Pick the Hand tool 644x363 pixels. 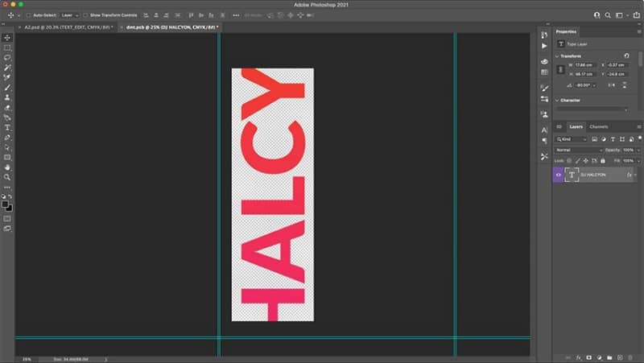pos(7,167)
